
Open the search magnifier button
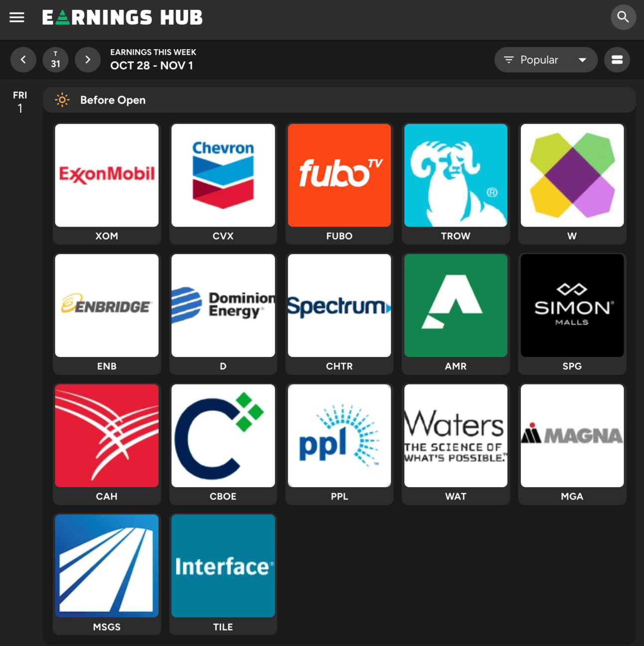coord(623,17)
